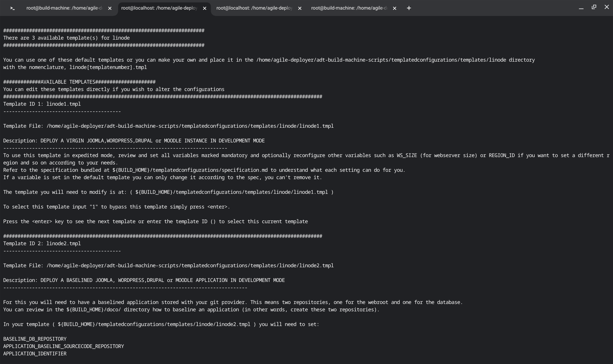Close the entire terminal window

(607, 7)
